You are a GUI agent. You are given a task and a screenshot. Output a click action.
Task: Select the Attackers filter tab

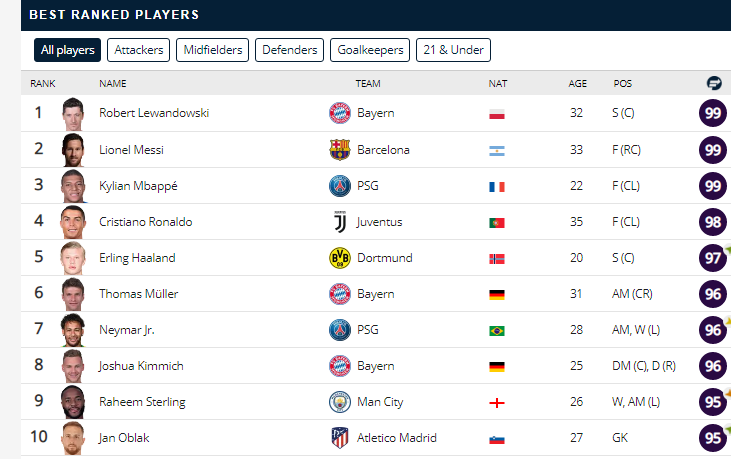click(138, 50)
